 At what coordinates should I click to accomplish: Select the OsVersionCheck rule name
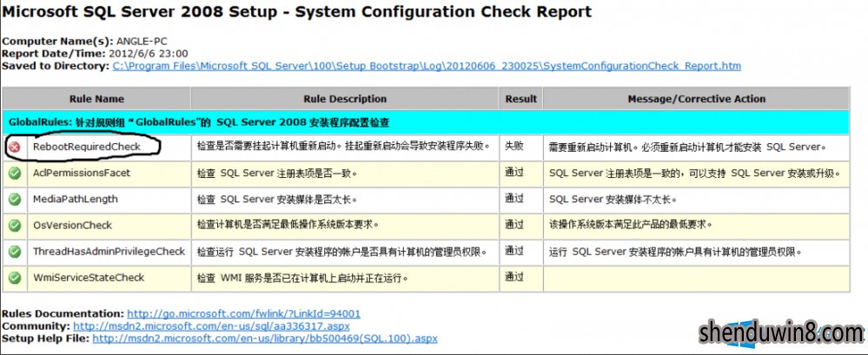tap(72, 225)
